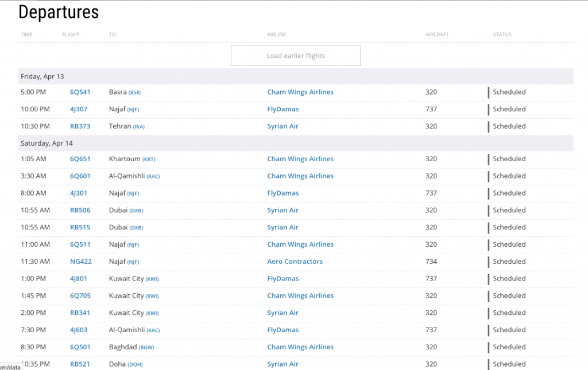This screenshot has height=370, width=588.
Task: Click NJF airport code on 4J307 row
Action: [133, 110]
